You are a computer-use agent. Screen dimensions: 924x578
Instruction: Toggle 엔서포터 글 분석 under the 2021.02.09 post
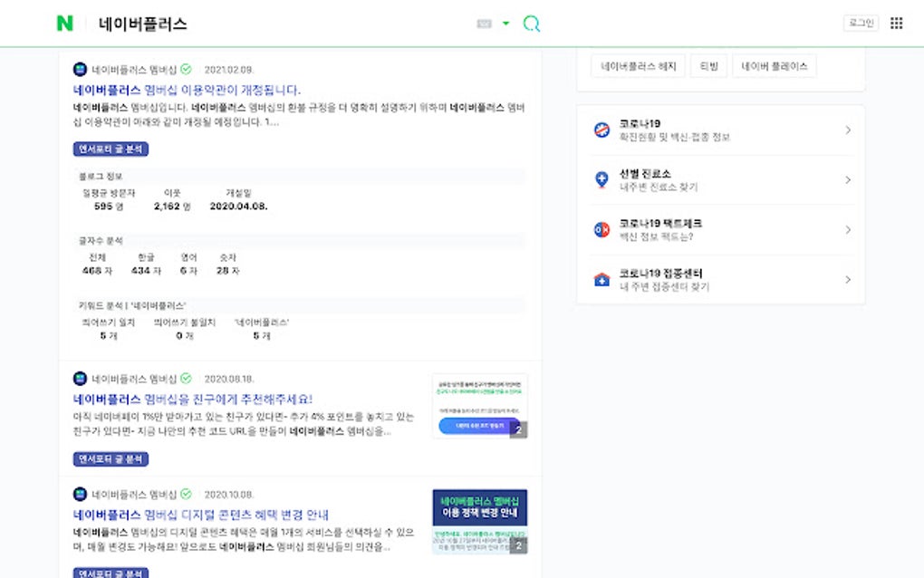click(x=111, y=149)
